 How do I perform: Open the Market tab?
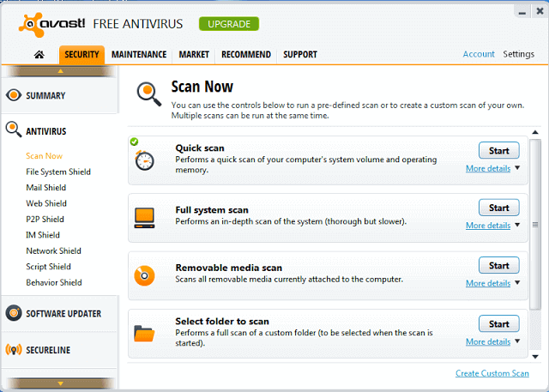194,55
